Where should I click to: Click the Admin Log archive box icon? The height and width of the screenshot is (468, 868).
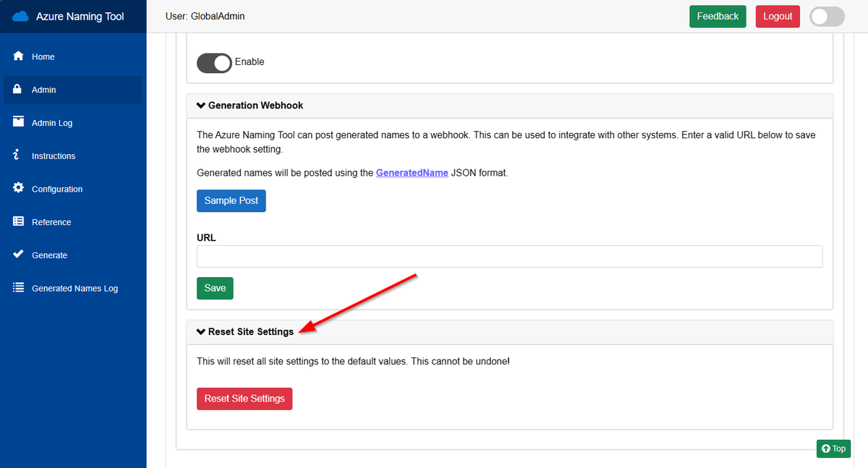coord(19,122)
